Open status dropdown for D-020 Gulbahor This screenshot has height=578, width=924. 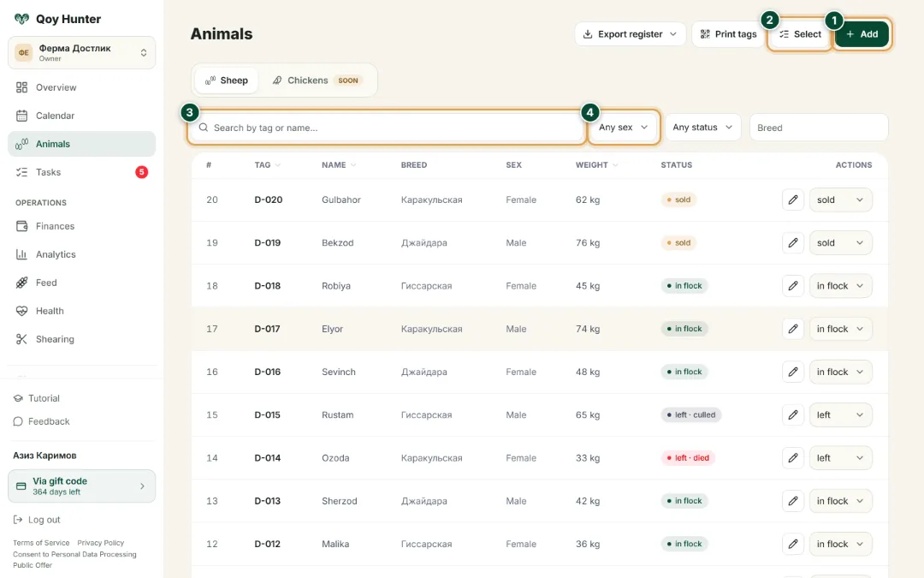click(840, 200)
